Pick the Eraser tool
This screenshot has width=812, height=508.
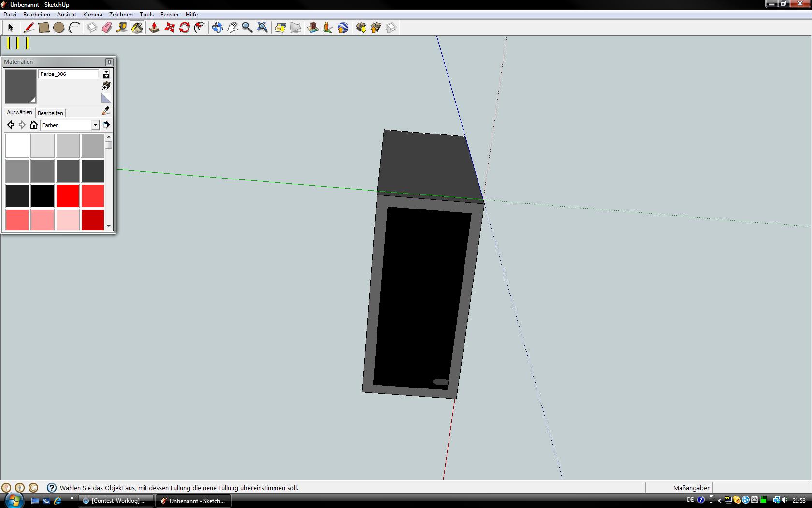[107, 28]
